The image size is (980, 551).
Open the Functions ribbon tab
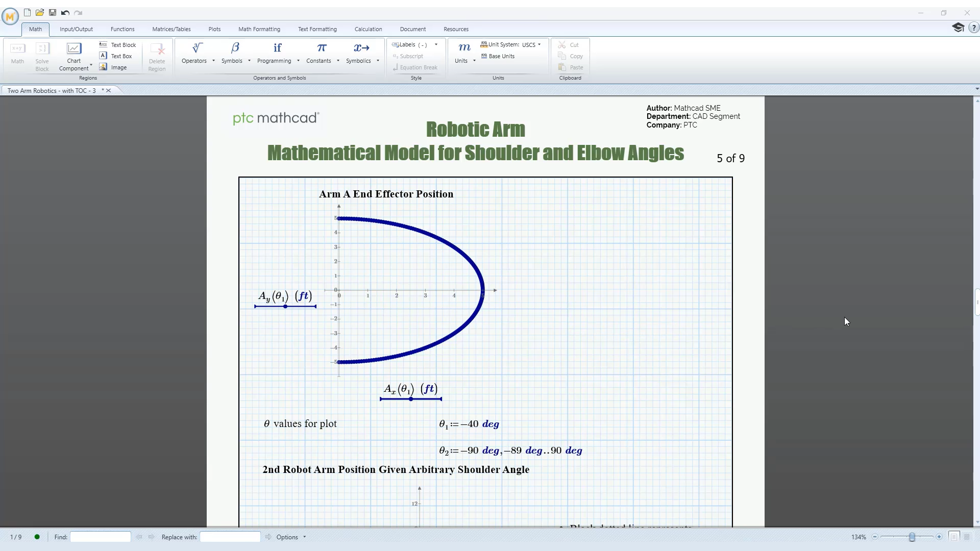pos(122,29)
